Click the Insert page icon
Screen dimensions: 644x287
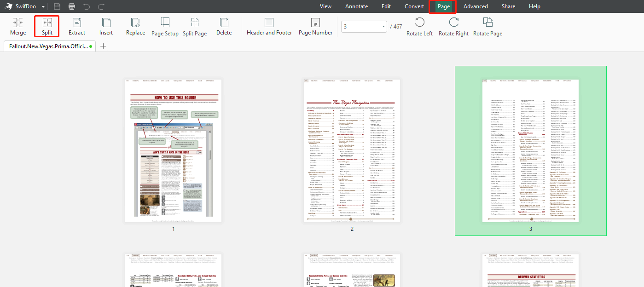[x=106, y=23]
